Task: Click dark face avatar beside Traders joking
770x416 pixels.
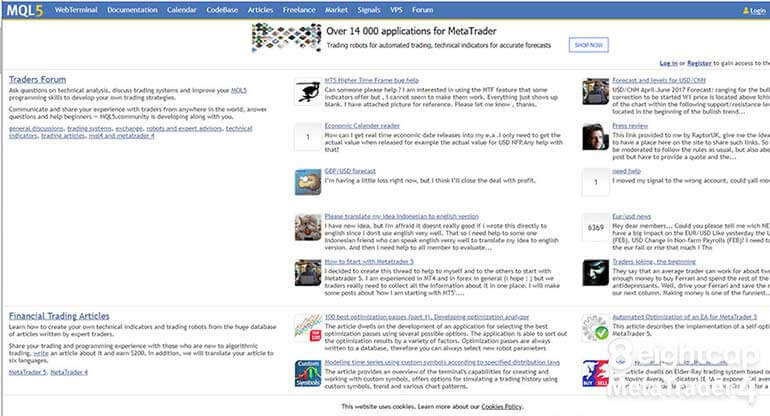Action: click(595, 273)
